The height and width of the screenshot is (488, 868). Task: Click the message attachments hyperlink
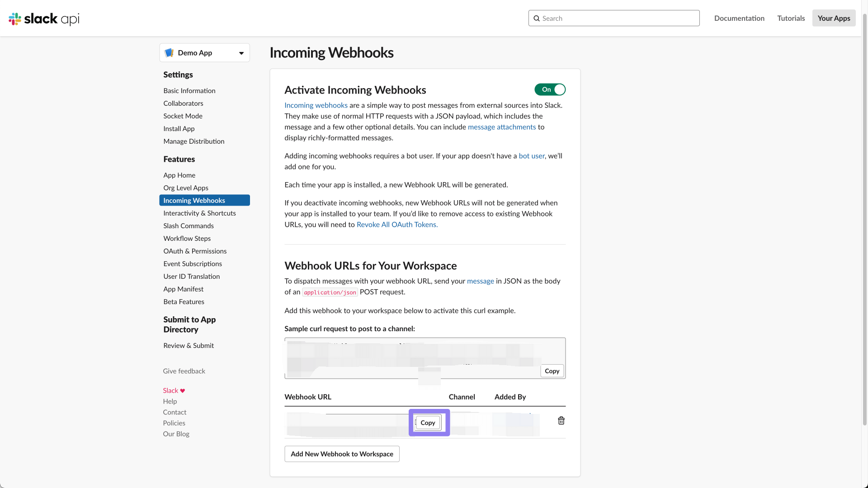(x=502, y=127)
